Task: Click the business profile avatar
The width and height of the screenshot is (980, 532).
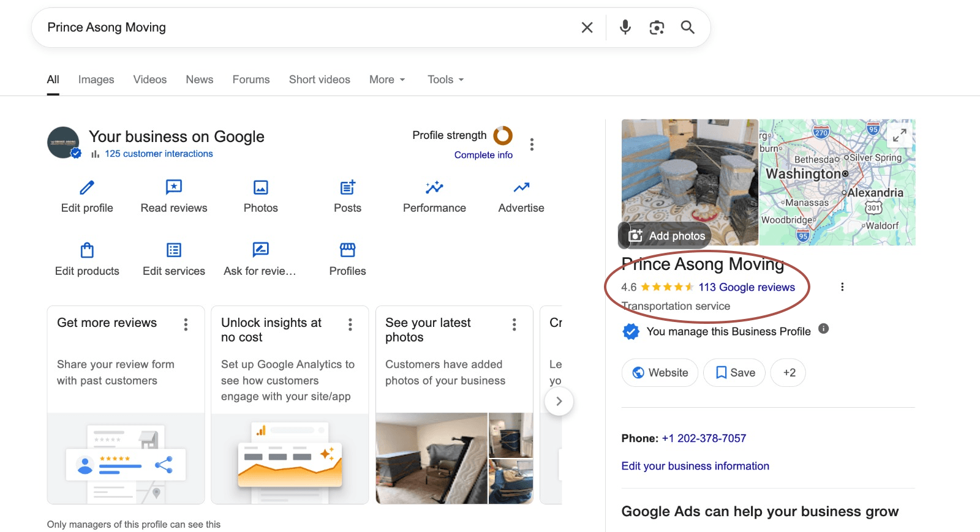Action: click(64, 143)
